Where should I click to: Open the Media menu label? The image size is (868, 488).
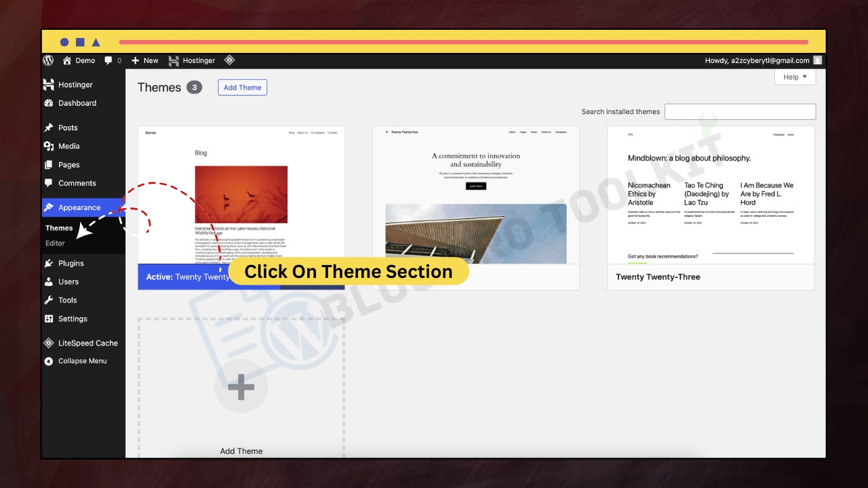coord(69,146)
